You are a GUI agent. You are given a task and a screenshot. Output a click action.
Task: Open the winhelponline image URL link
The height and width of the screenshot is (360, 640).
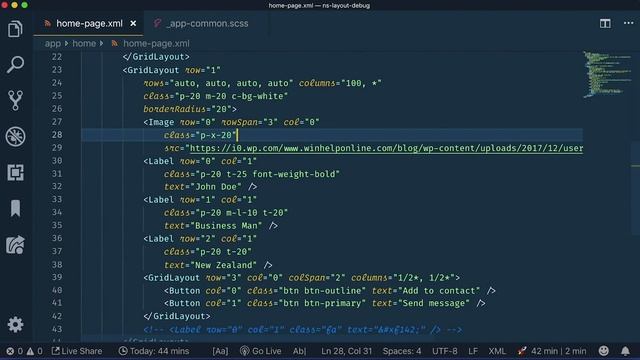pyautogui.click(x=387, y=148)
